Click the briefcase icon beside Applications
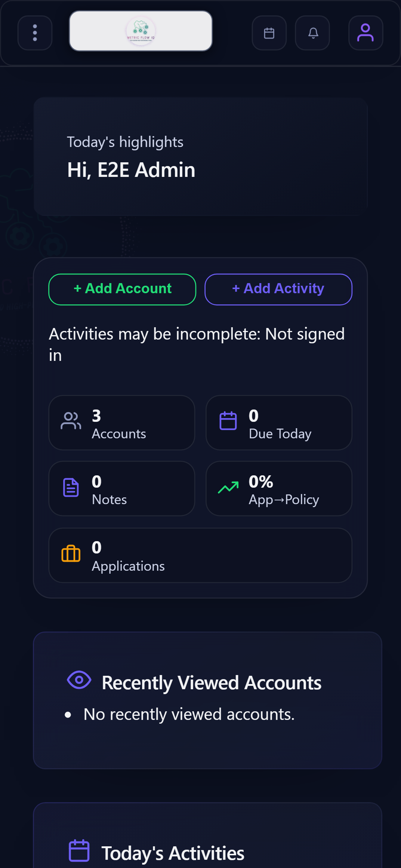This screenshot has width=401, height=868. point(71,553)
